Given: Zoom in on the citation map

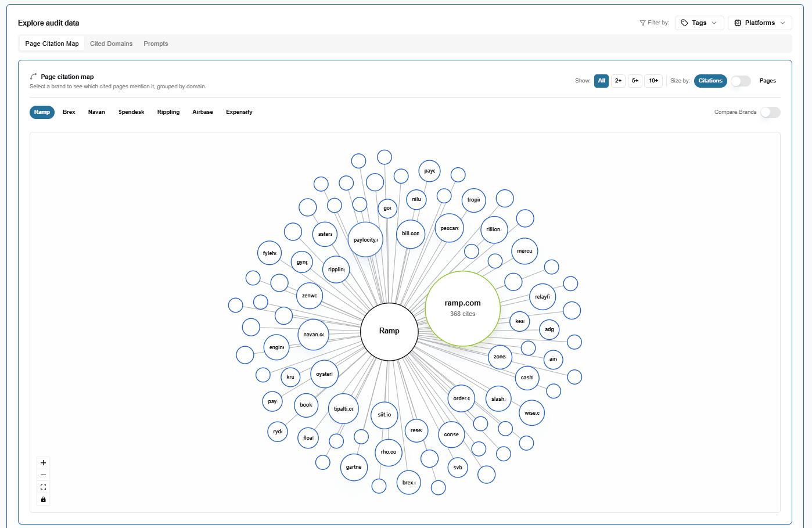Looking at the screenshot, I should point(44,463).
